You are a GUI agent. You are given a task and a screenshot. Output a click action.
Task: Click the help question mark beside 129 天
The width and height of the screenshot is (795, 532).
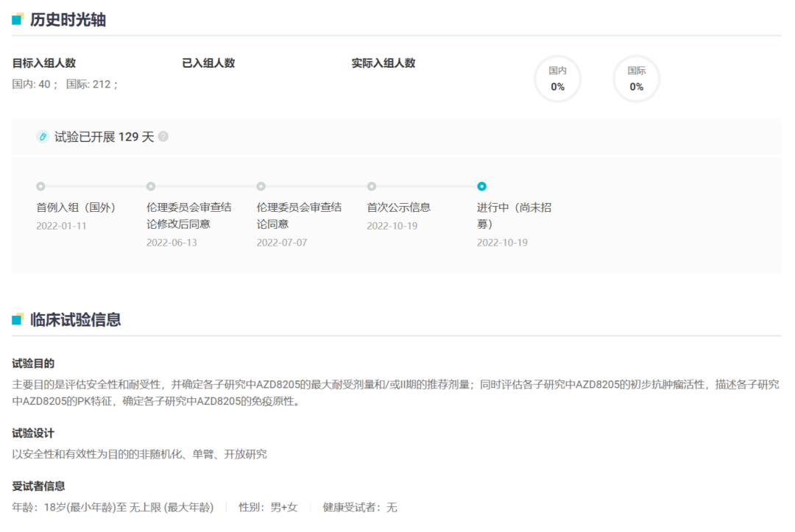163,137
